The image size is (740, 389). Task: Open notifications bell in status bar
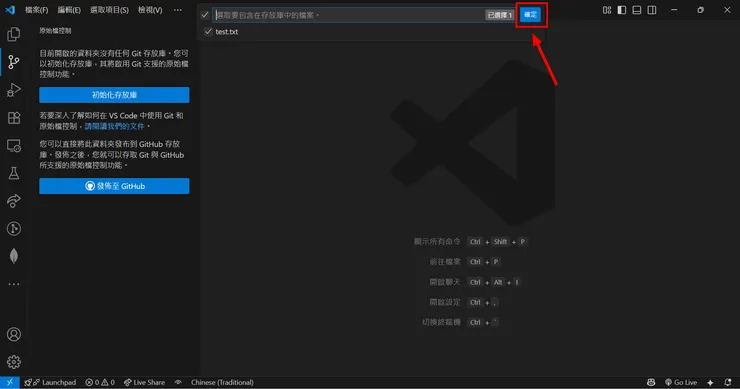click(728, 382)
